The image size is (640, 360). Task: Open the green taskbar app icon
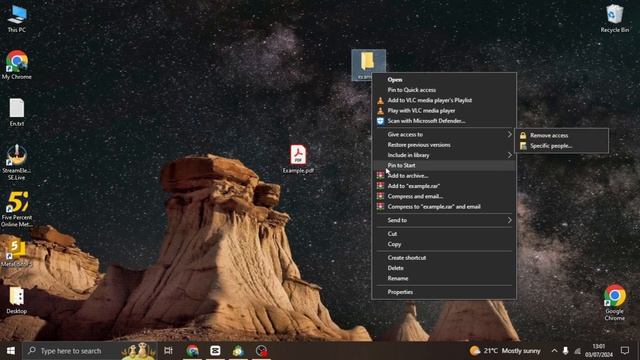(238, 351)
